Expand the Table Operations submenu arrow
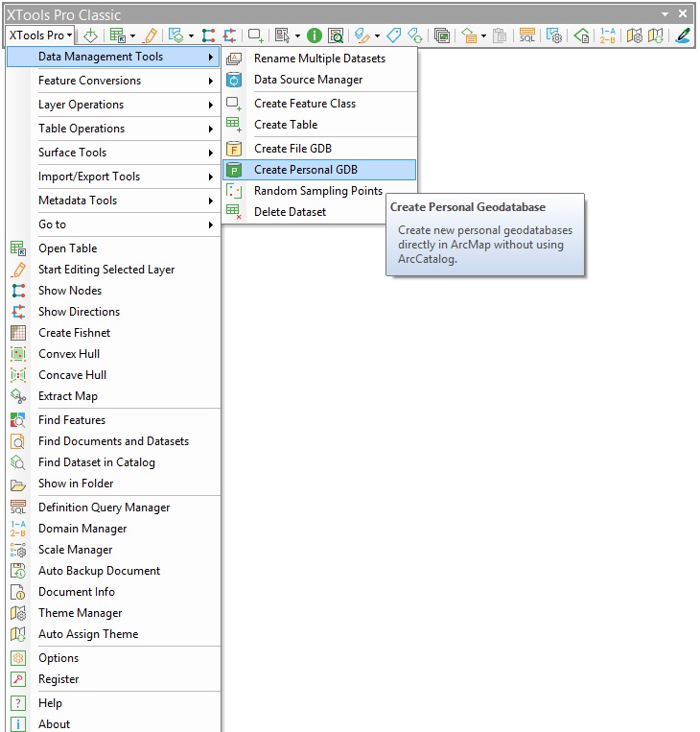Image resolution: width=700 pixels, height=732 pixels. (211, 129)
